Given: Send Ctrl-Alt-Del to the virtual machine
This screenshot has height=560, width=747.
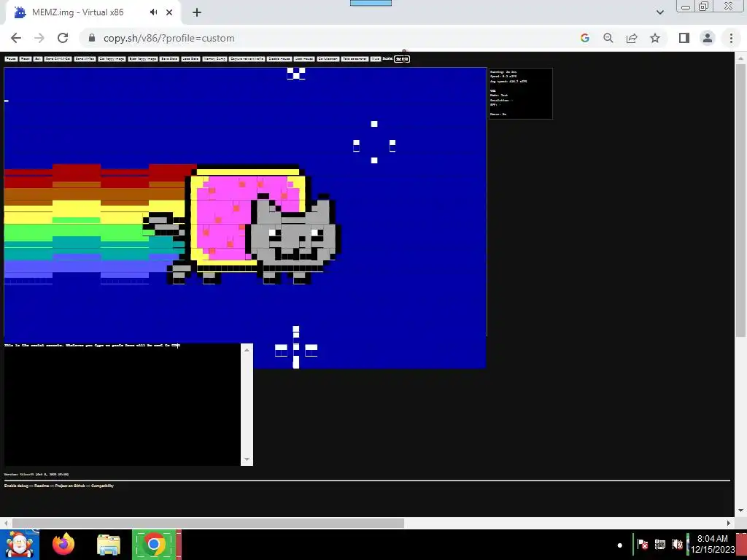Looking at the screenshot, I should click(x=58, y=59).
